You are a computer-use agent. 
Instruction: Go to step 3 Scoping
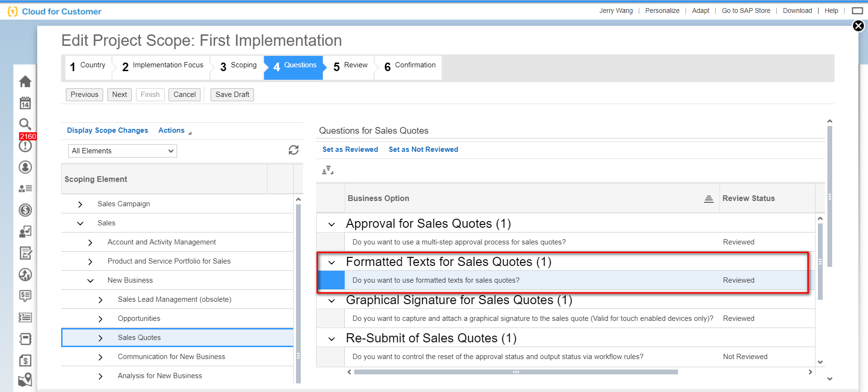coord(239,67)
